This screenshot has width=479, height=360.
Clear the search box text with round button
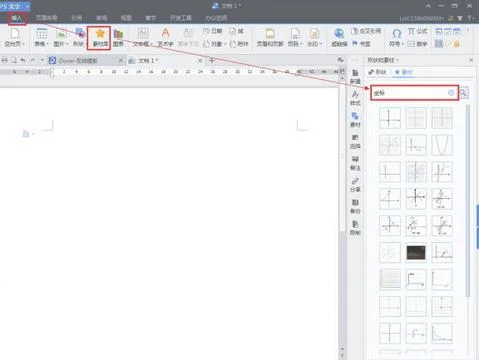tap(451, 93)
